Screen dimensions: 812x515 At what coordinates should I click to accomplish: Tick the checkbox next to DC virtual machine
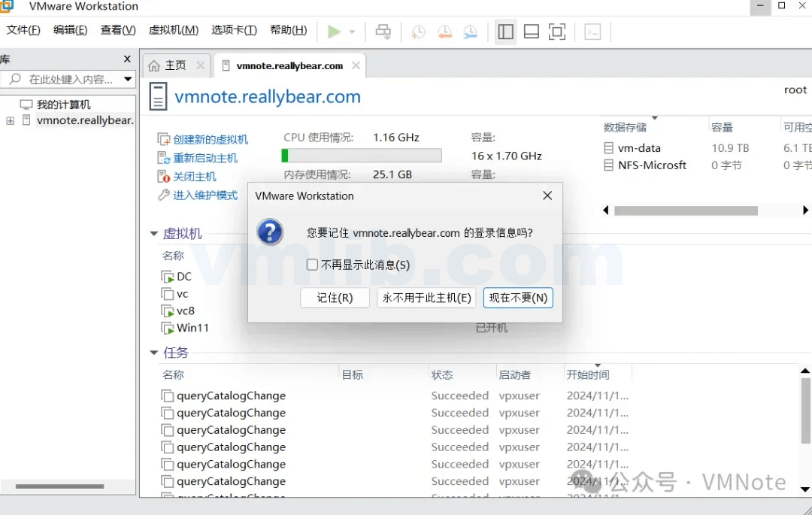click(167, 277)
